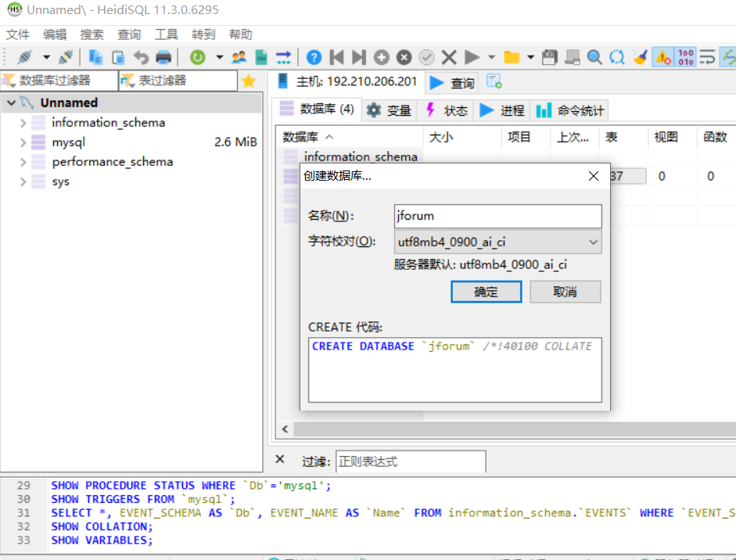
Task: Select the 变量 tab
Action: click(x=390, y=111)
